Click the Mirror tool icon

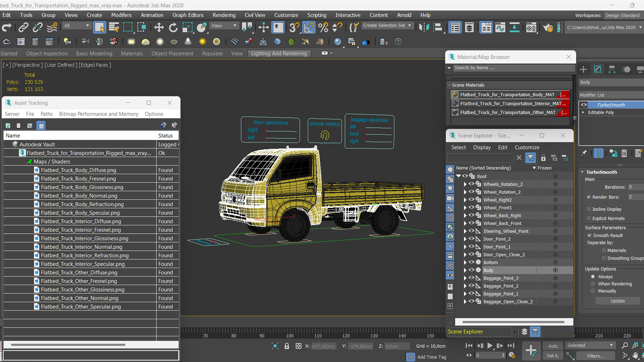pos(424,27)
